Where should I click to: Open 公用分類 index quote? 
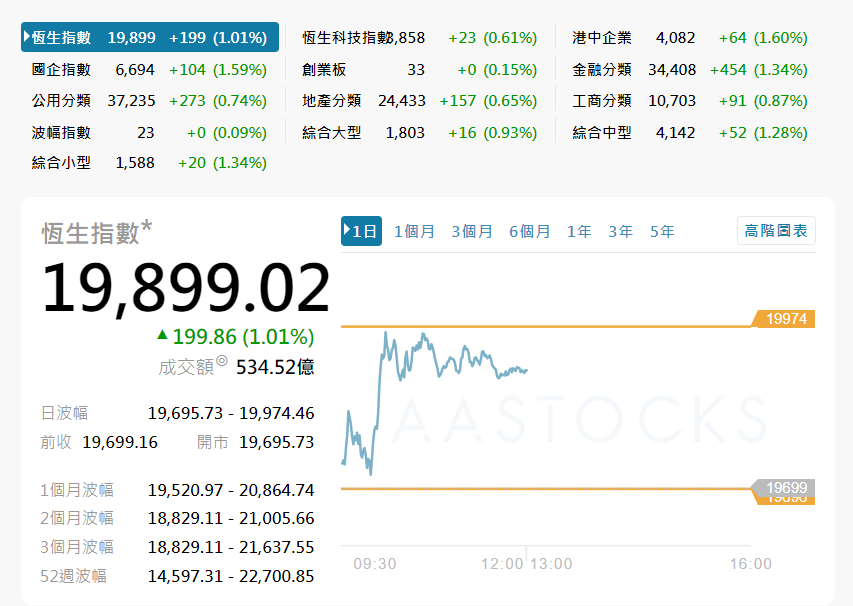pyautogui.click(x=62, y=101)
